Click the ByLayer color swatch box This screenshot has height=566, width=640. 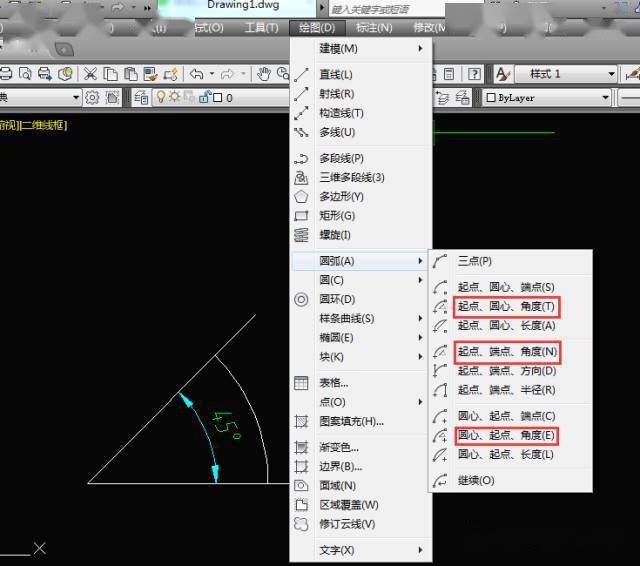click(x=491, y=98)
